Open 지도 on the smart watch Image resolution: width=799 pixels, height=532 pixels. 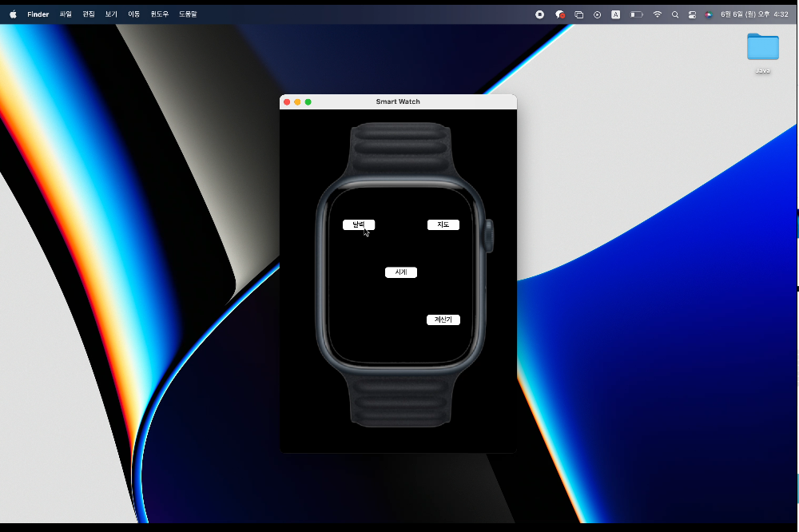click(x=443, y=224)
